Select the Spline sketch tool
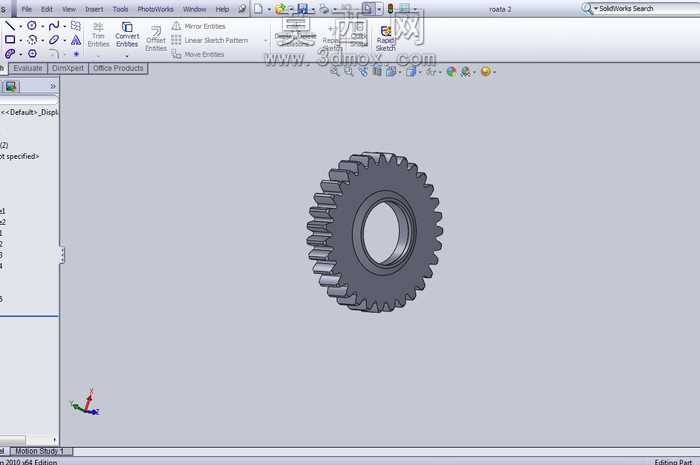The width and height of the screenshot is (700, 465). [x=54, y=26]
